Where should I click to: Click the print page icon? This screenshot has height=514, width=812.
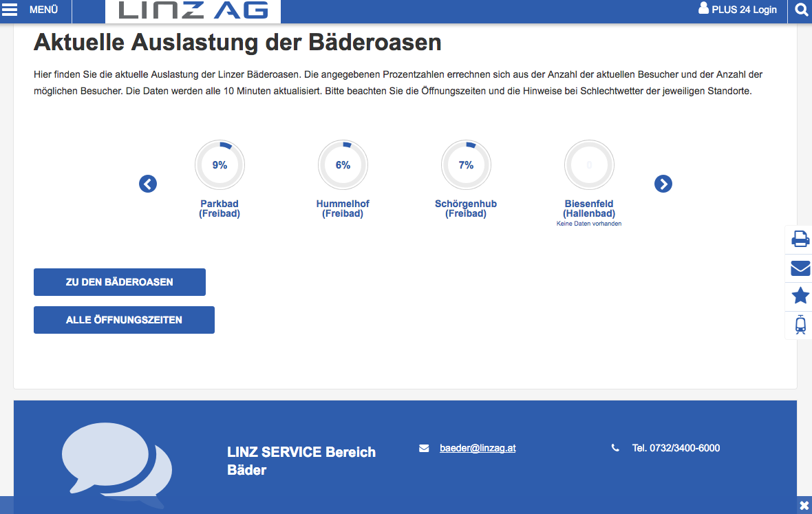pyautogui.click(x=800, y=239)
